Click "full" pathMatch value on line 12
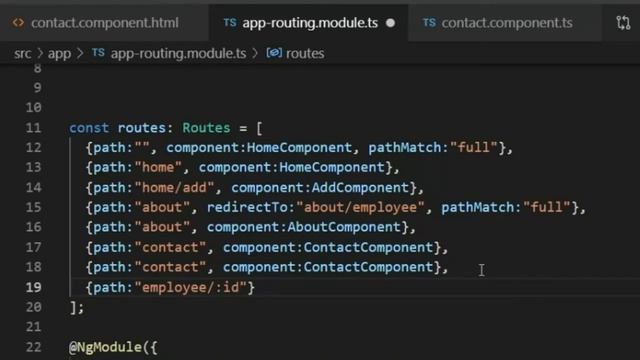The image size is (640, 360). pos(473,147)
